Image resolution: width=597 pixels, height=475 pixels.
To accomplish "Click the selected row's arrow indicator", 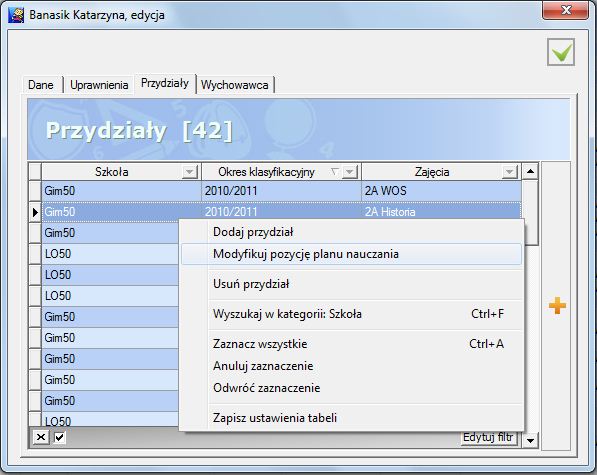I will (35, 212).
